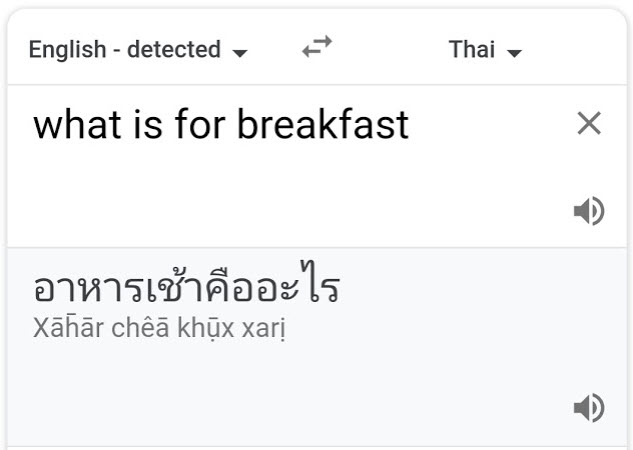
Task: Click the 'Thai' language label text
Action: click(x=472, y=49)
